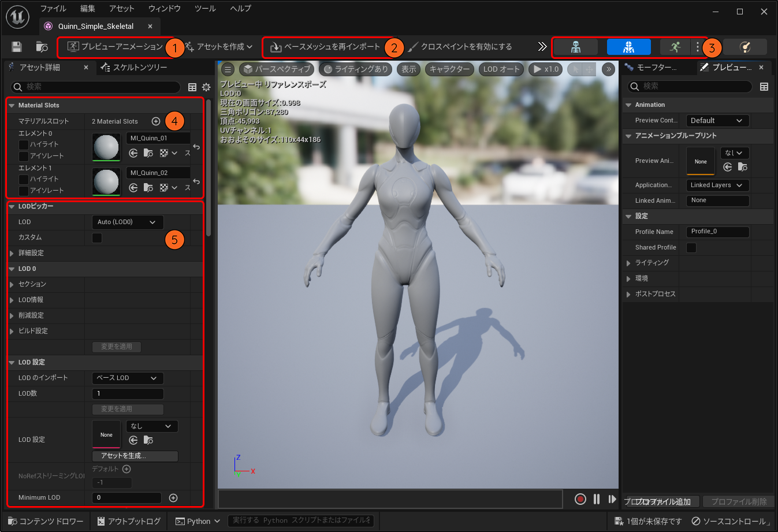
Task: Toggle the Element 0 highlight checkbox
Action: [24, 144]
